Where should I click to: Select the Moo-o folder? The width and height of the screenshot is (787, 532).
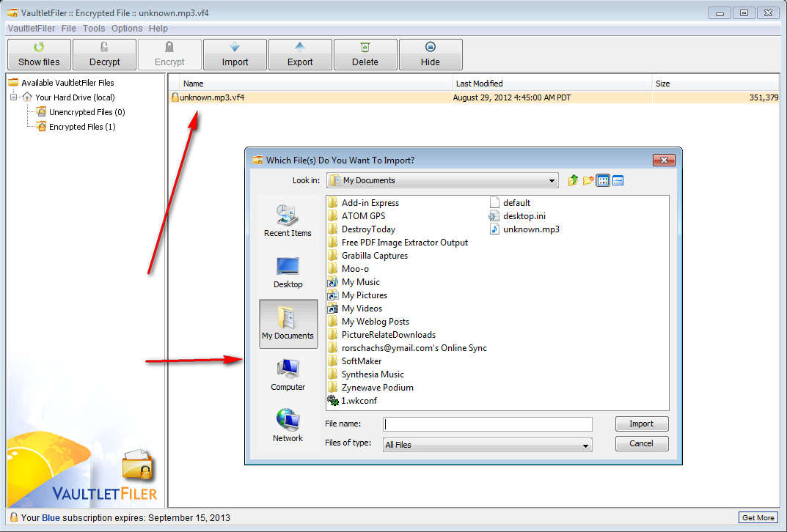[348, 269]
